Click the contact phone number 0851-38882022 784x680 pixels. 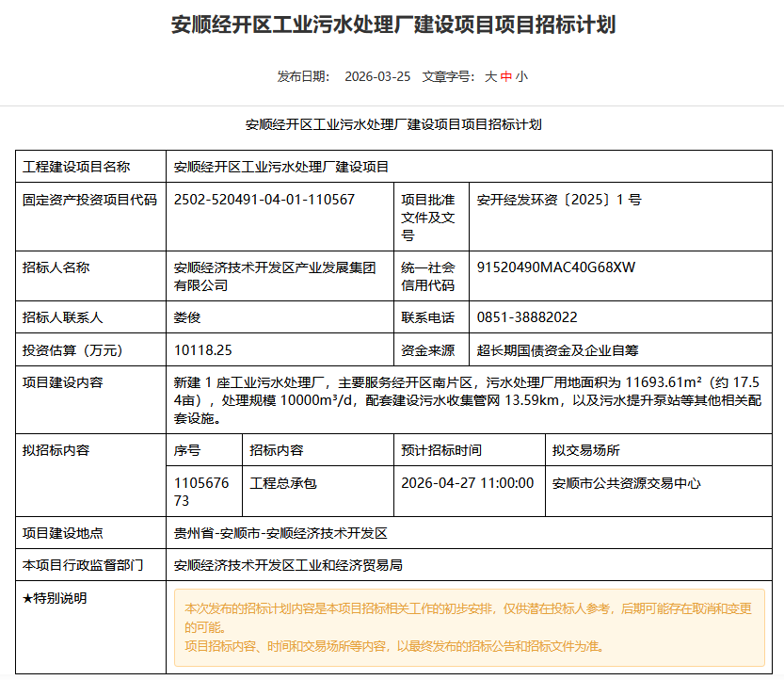coord(527,317)
